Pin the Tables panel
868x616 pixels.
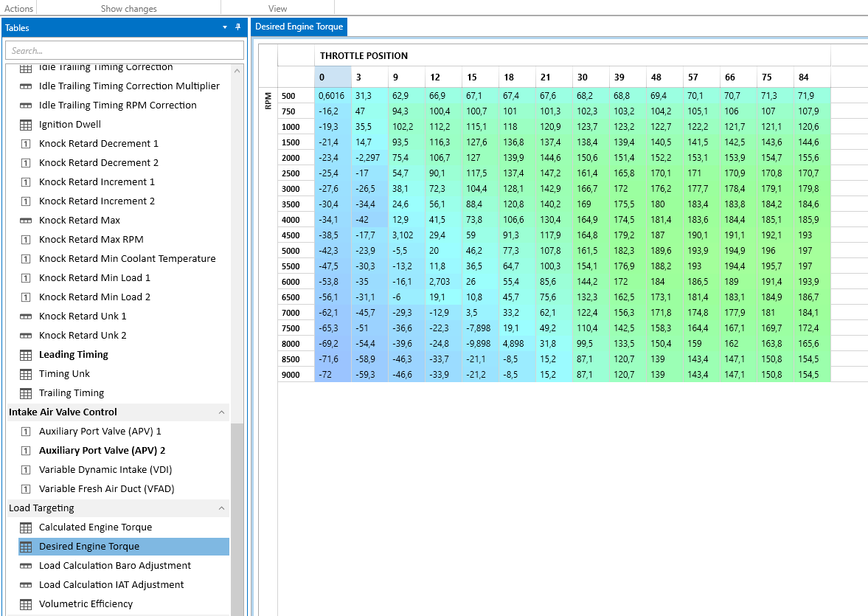pyautogui.click(x=238, y=27)
